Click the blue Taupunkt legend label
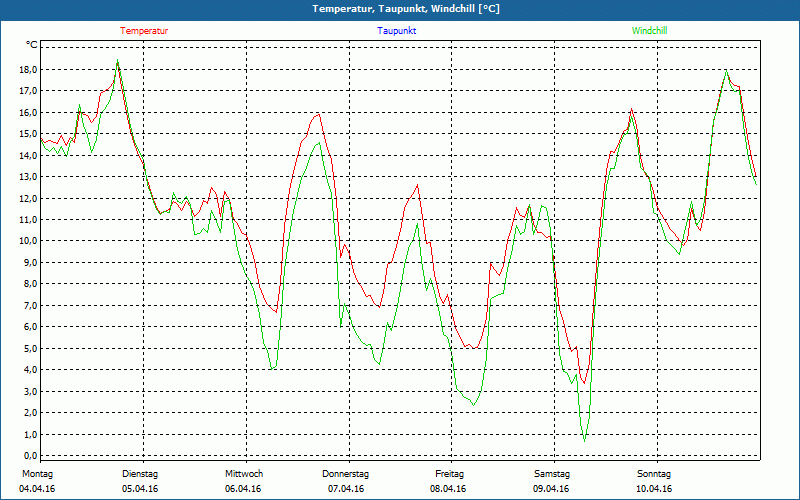Viewport: 800px width, 500px height. coord(397,31)
